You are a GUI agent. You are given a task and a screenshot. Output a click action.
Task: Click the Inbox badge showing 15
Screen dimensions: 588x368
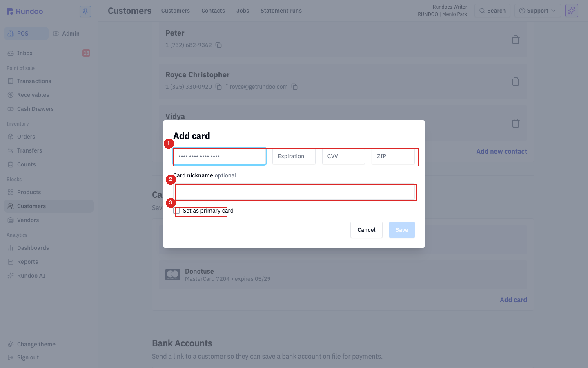tap(86, 53)
